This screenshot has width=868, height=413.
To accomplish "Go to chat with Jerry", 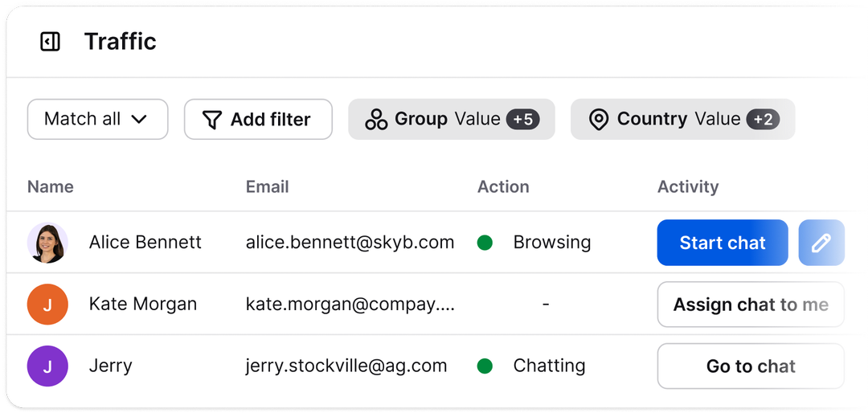I will point(751,366).
